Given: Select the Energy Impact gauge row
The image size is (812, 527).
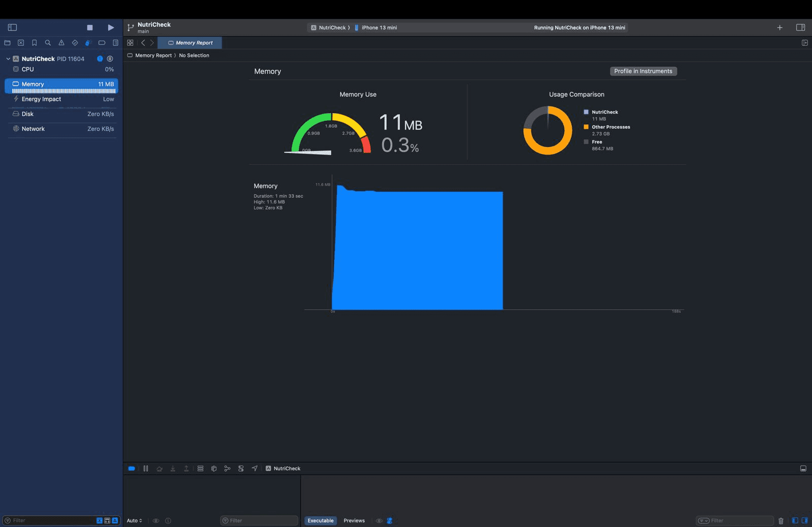Looking at the screenshot, I should click(61, 99).
